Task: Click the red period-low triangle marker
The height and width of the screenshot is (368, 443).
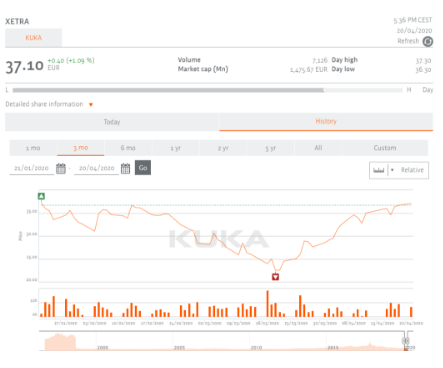Action: coord(275,277)
